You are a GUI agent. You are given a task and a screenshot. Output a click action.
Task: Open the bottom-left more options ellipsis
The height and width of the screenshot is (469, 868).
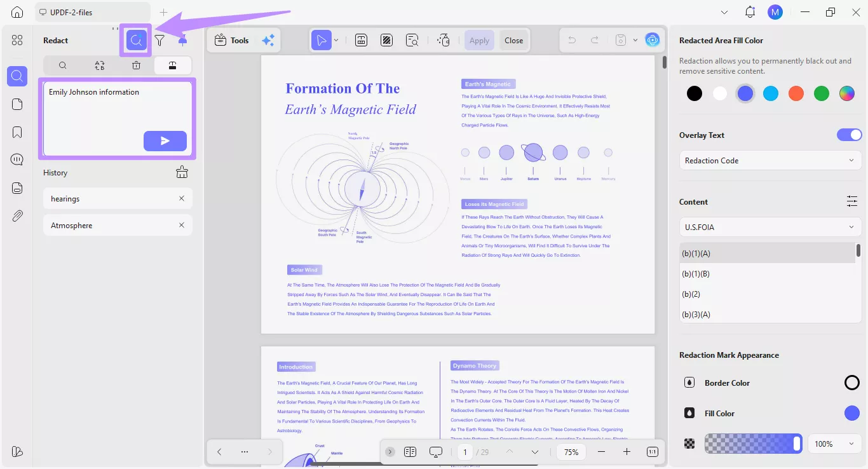coord(245,452)
